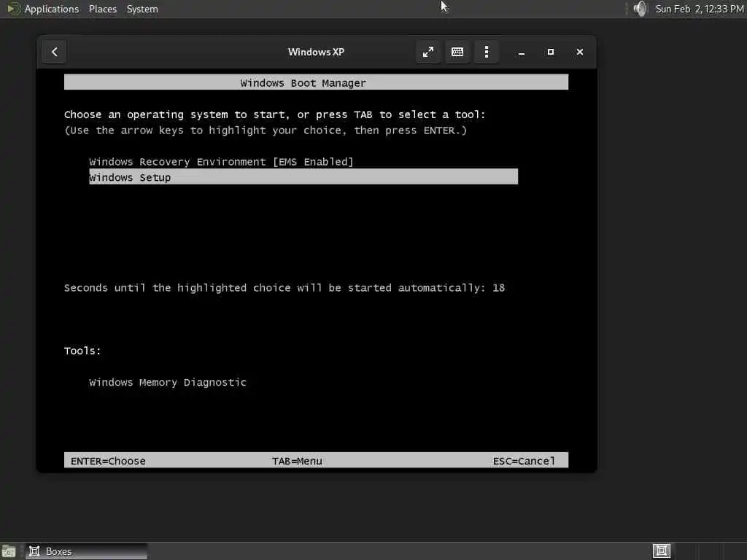Open the System menu

tap(142, 9)
